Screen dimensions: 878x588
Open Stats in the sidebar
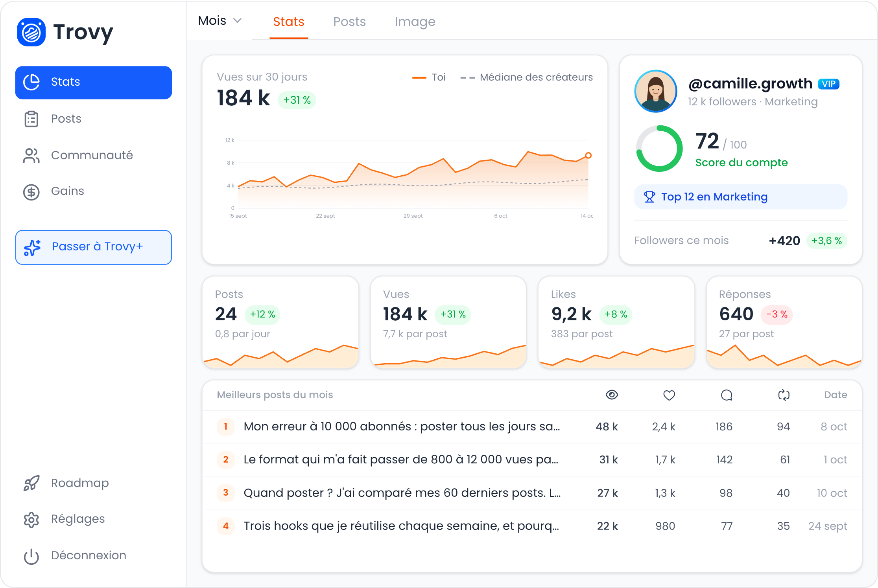[x=94, y=83]
